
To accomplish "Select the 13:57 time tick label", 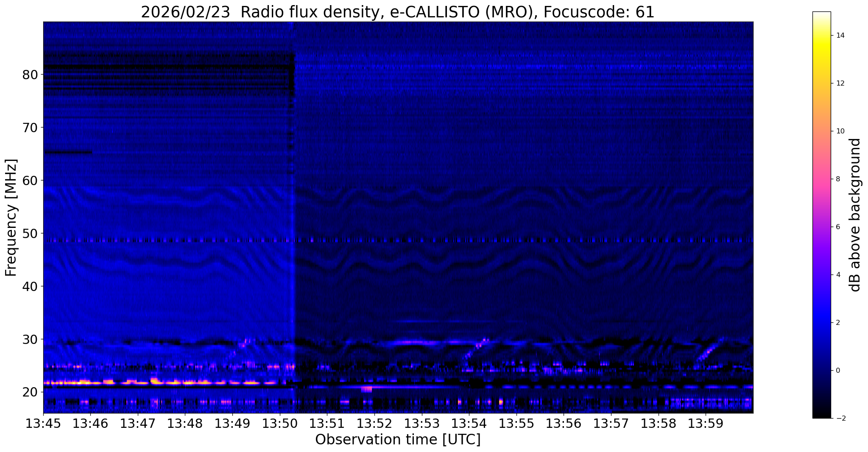I will pyautogui.click(x=611, y=424).
